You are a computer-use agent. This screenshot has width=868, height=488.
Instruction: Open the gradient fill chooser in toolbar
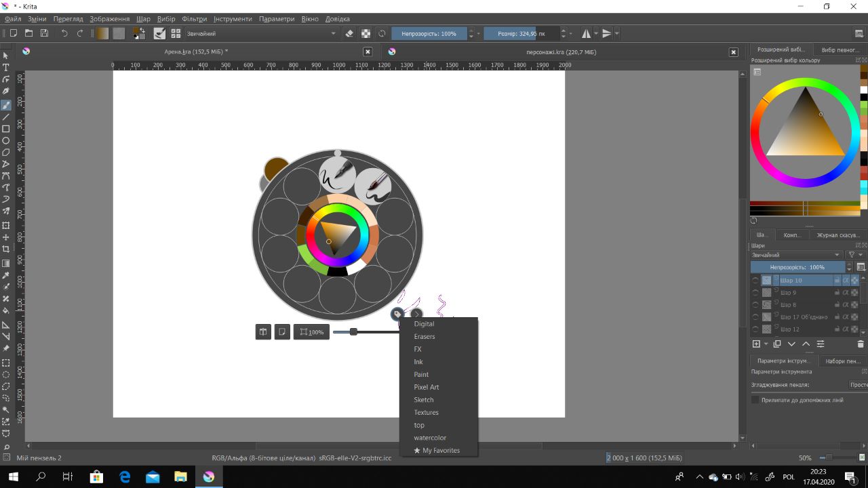102,33
